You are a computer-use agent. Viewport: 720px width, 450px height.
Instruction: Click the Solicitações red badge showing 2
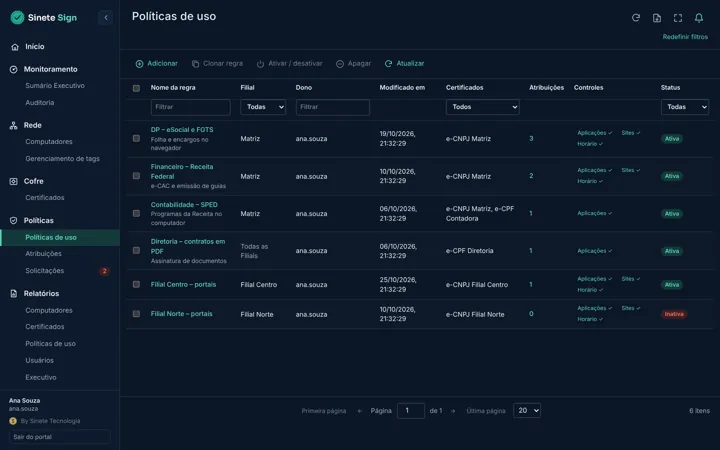[104, 271]
